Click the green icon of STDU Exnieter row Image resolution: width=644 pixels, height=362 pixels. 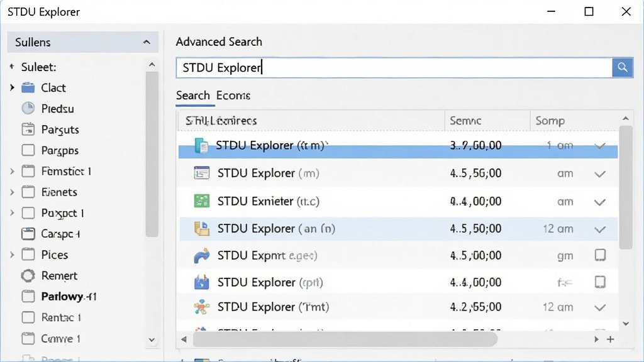202,201
